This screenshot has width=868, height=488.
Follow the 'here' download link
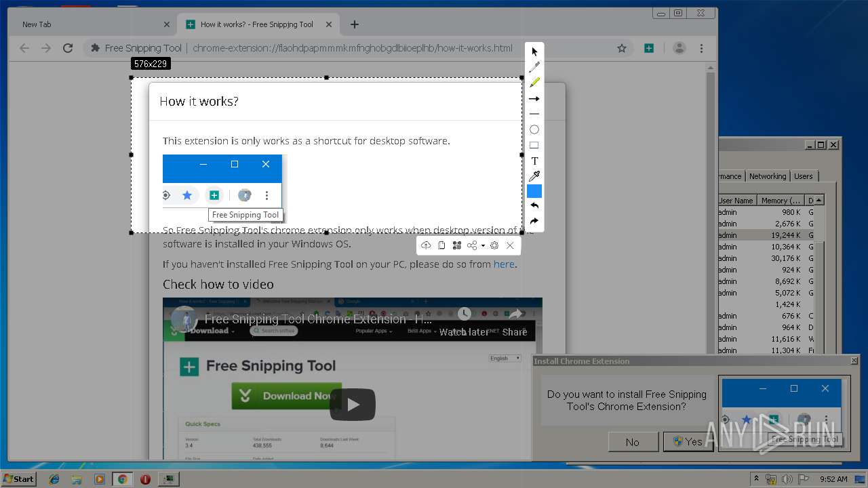pos(504,264)
